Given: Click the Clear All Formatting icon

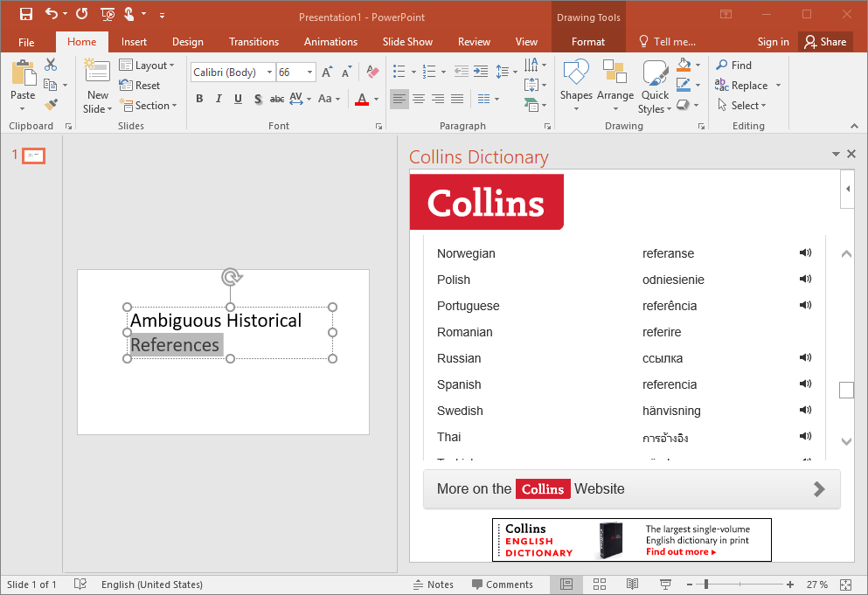Looking at the screenshot, I should pos(372,73).
